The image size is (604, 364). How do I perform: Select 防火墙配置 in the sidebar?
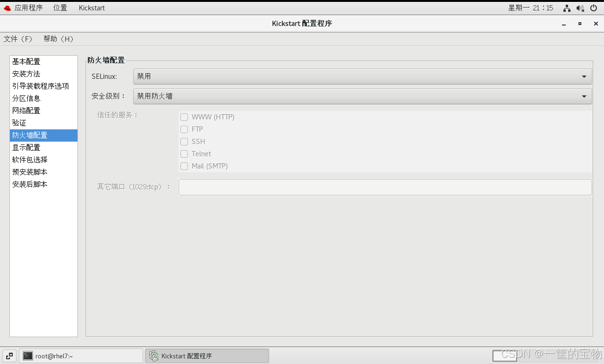tap(43, 135)
